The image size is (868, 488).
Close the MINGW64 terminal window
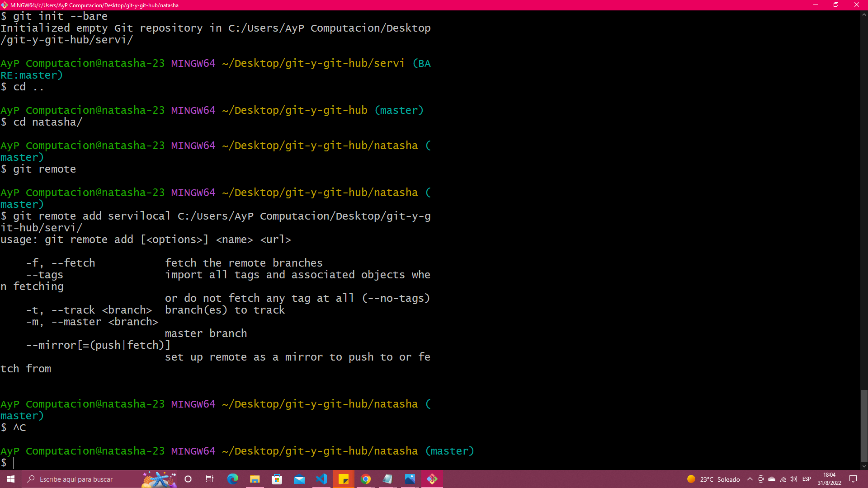click(857, 5)
